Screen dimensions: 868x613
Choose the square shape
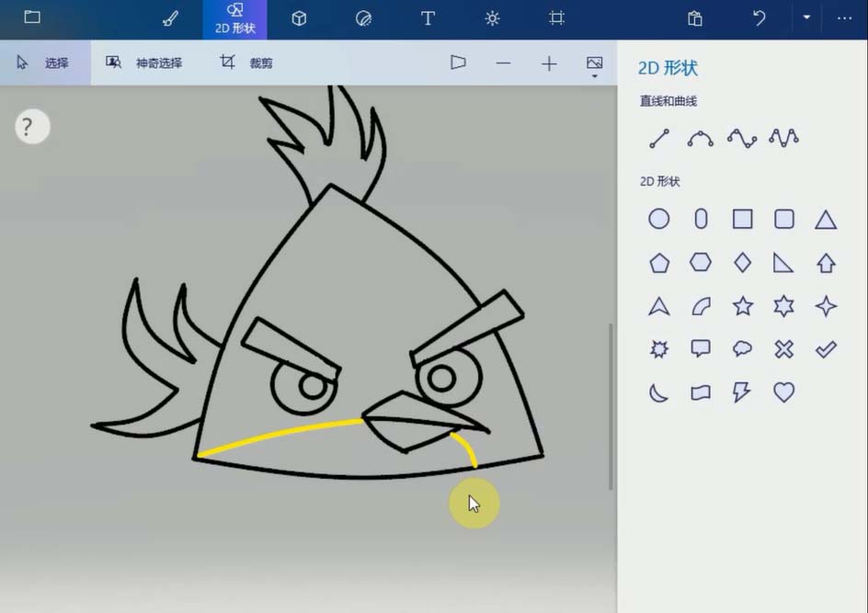(742, 219)
